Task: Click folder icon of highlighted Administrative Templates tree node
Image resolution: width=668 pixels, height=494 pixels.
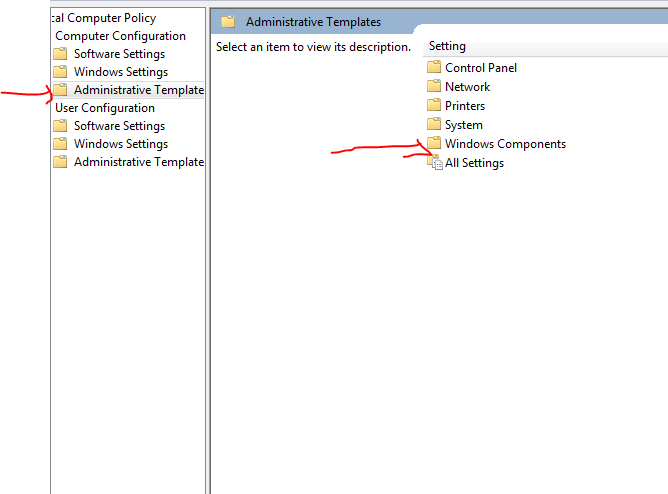Action: point(60,89)
